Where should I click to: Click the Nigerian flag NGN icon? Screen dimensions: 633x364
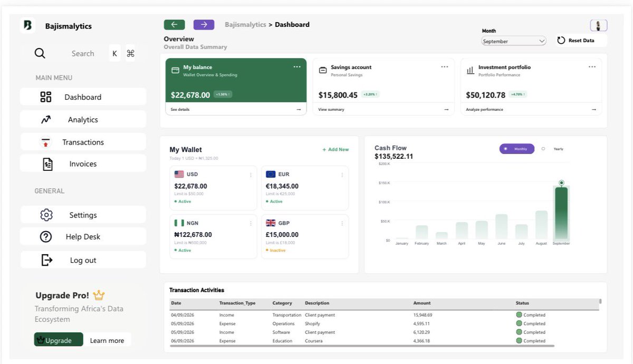point(179,223)
